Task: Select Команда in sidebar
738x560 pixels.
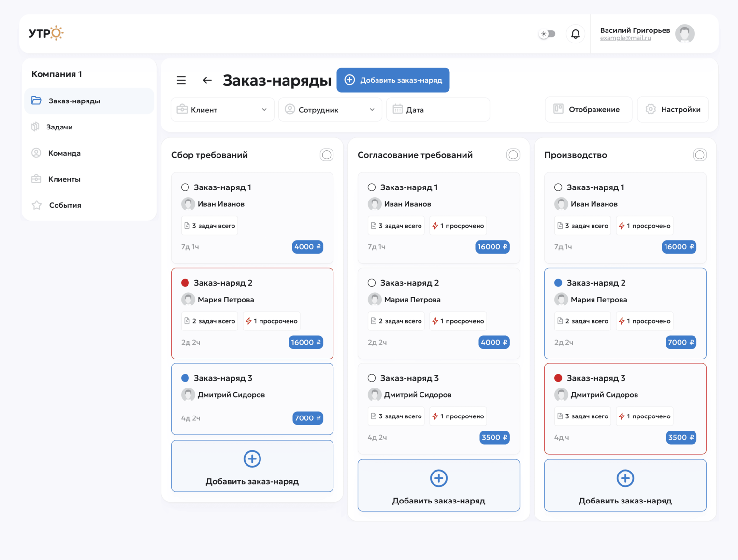Action: (89, 153)
